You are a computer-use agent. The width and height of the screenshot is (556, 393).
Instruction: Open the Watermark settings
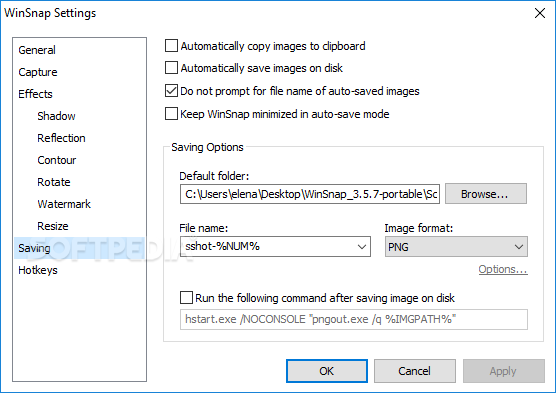tap(64, 204)
